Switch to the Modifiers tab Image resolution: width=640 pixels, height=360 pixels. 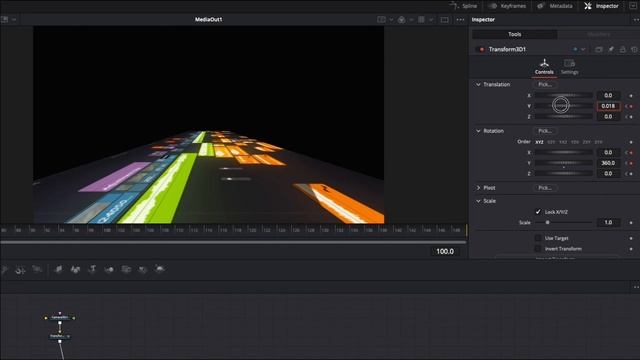599,34
